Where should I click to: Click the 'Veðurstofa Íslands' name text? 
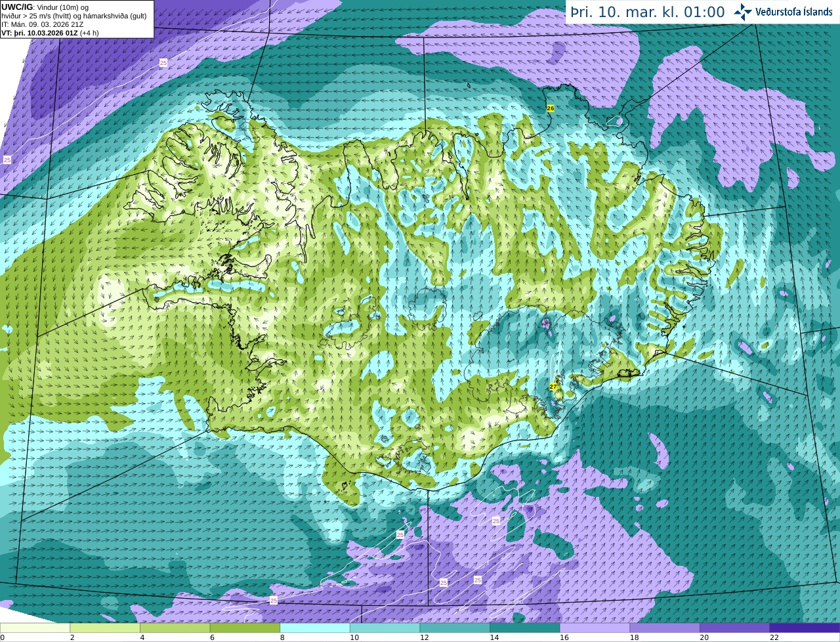coord(794,12)
